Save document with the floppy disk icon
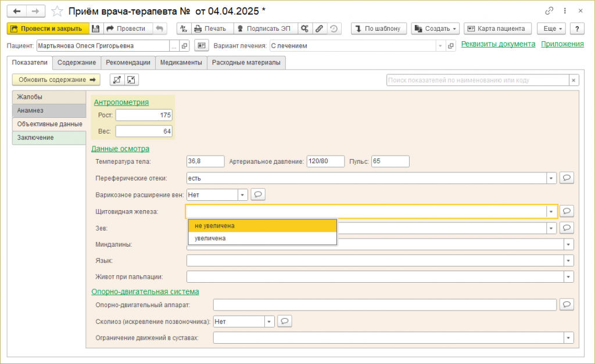 [x=96, y=28]
